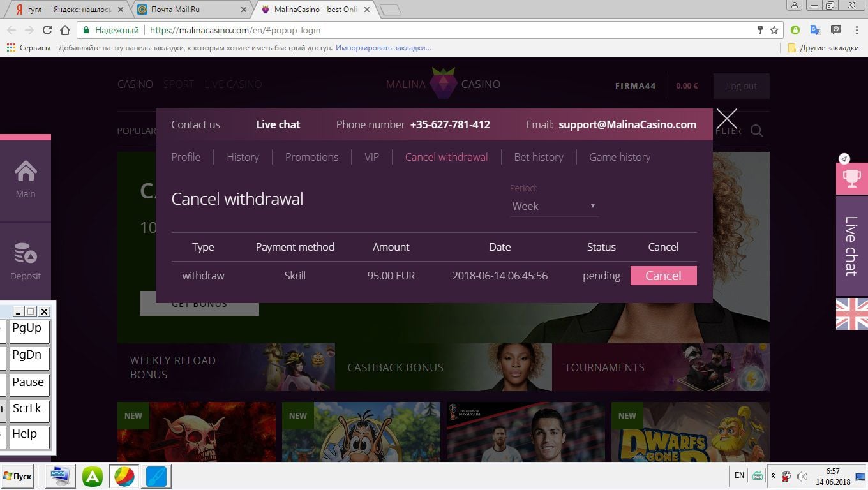Go to the VIP tab

click(x=371, y=157)
